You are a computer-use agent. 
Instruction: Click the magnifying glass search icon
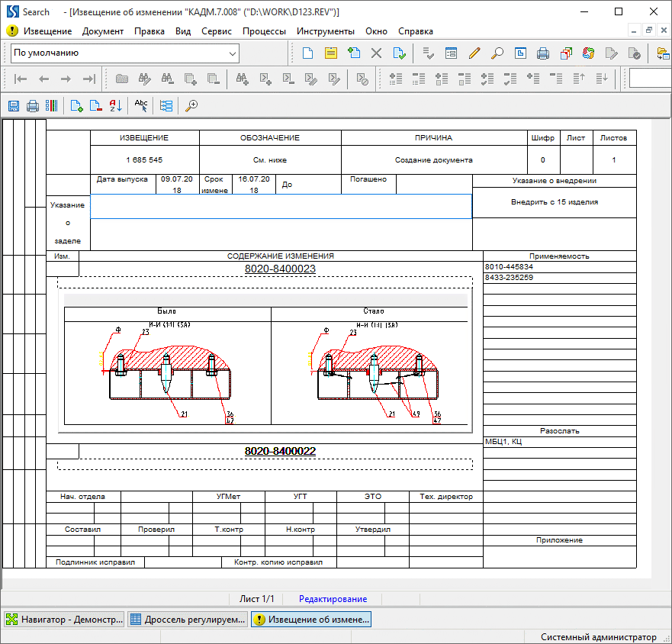pyautogui.click(x=497, y=53)
